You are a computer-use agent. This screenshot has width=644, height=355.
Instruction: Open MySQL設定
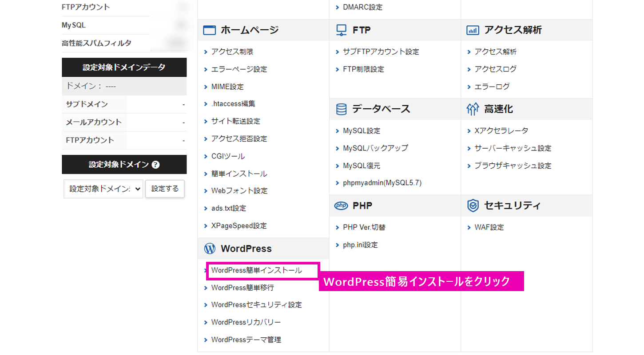point(362,131)
